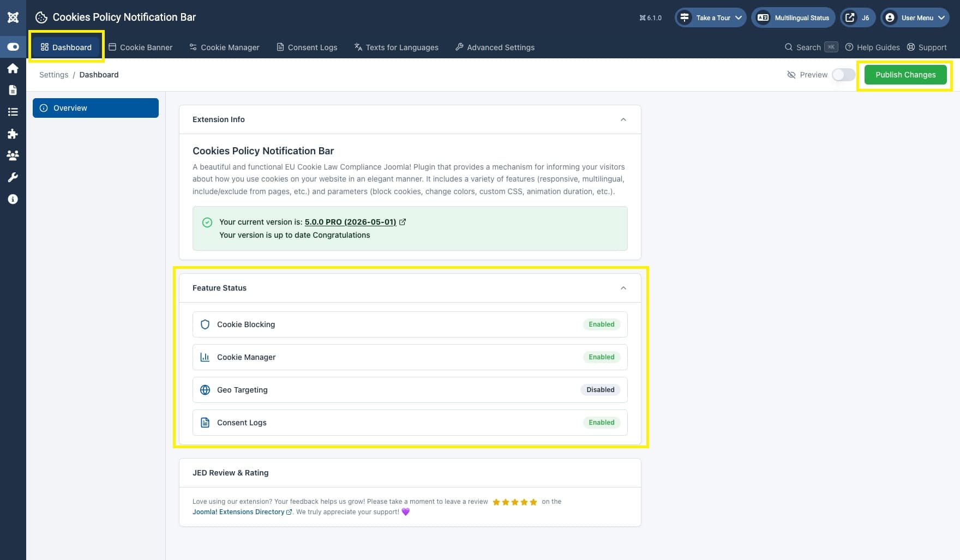Viewport: 960px width, 560px height.
Task: Open Home Dashboard from sidebar house icon
Action: [x=13, y=68]
